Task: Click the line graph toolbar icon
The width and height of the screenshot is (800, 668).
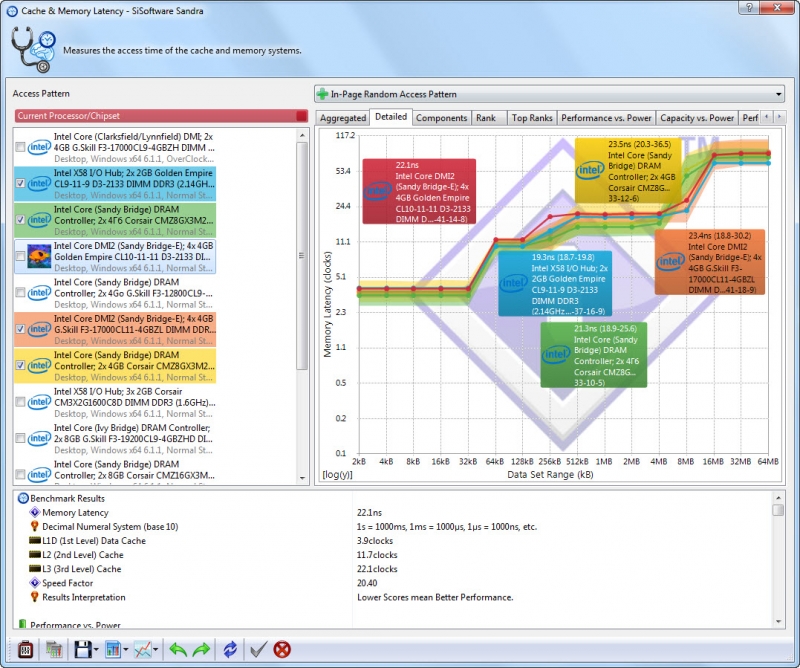Action: pyautogui.click(x=142, y=649)
